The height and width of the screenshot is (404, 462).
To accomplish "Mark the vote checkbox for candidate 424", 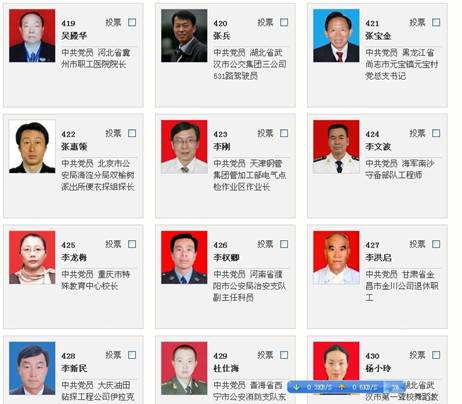I will pyautogui.click(x=436, y=133).
